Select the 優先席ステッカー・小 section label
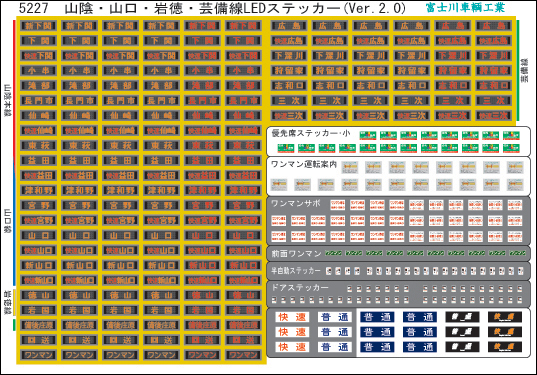 pos(311,133)
